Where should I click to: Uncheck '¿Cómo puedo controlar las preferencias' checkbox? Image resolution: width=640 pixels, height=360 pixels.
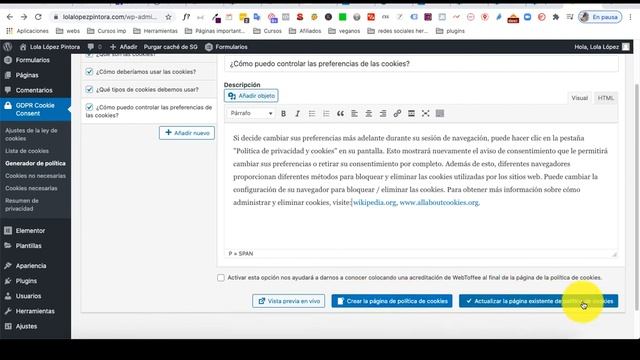(x=89, y=107)
